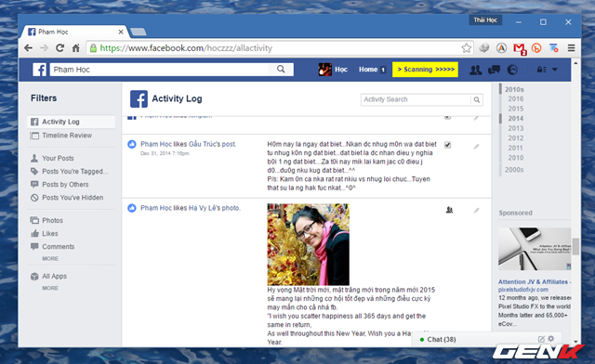Bookmark page with star icon

[x=467, y=48]
